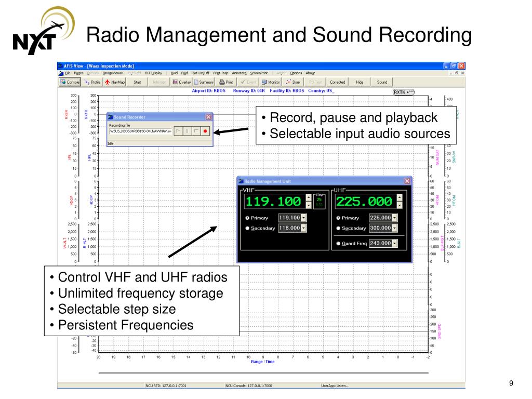
Task: Click the Hide toolbar button
Action: click(360, 82)
